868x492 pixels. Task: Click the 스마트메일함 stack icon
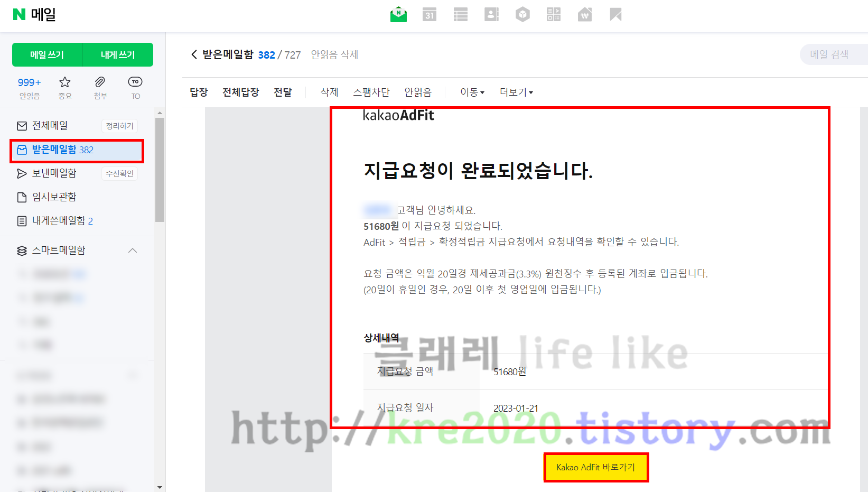22,250
